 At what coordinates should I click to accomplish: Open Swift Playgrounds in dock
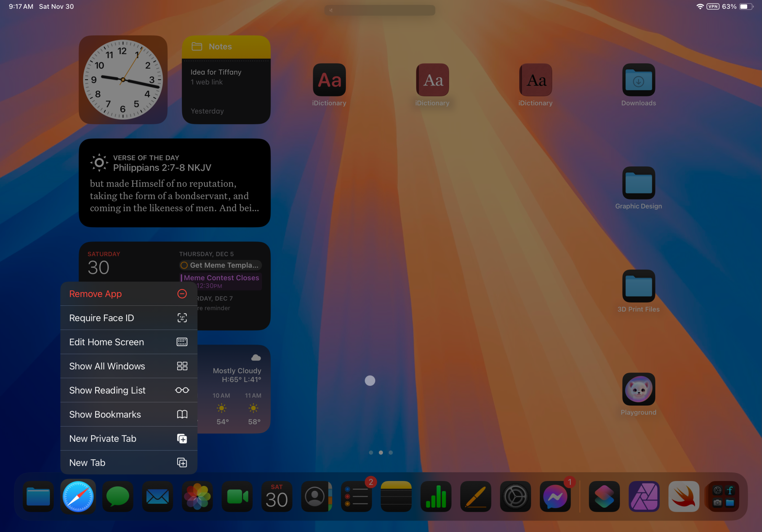tap(684, 497)
